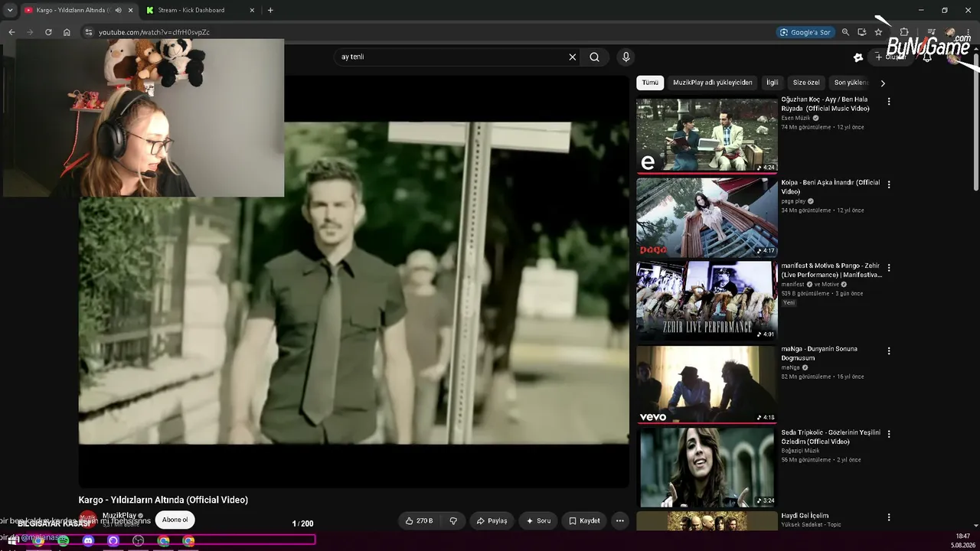The image size is (980, 551).
Task: Close the Kargo YouTube tab
Action: coord(130,10)
